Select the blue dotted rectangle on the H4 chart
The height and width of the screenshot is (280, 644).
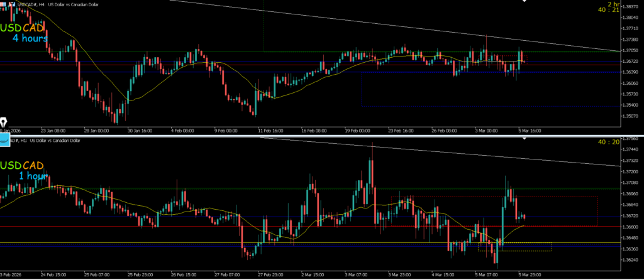[x=361, y=88]
